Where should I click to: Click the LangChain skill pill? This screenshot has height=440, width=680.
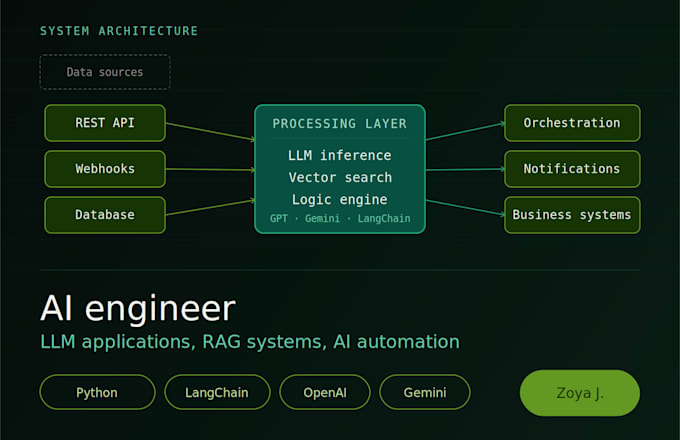(x=217, y=392)
